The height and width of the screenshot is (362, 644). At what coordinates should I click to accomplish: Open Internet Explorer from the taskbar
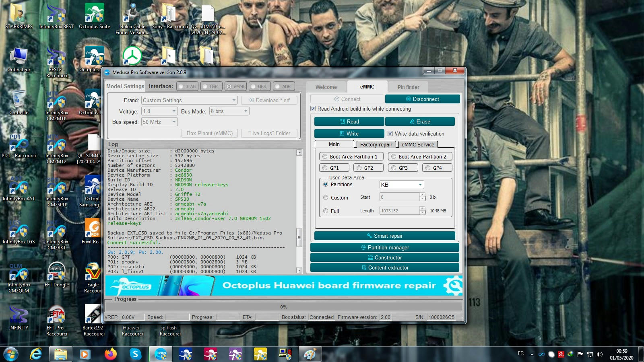click(36, 354)
